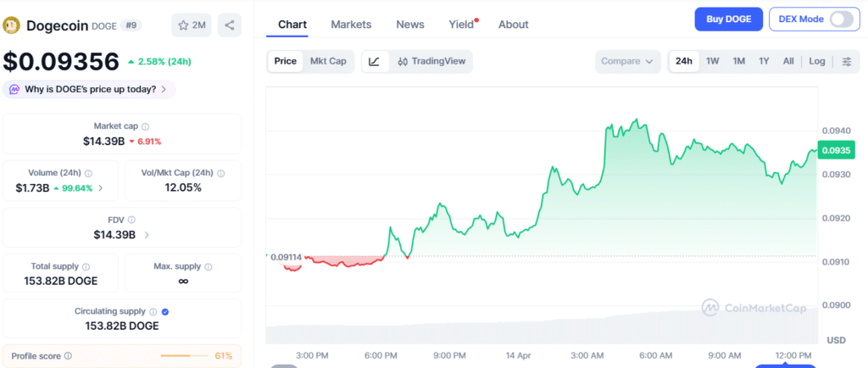Click info icon beside Profile score
This screenshot has height=368, width=868.
68,356
